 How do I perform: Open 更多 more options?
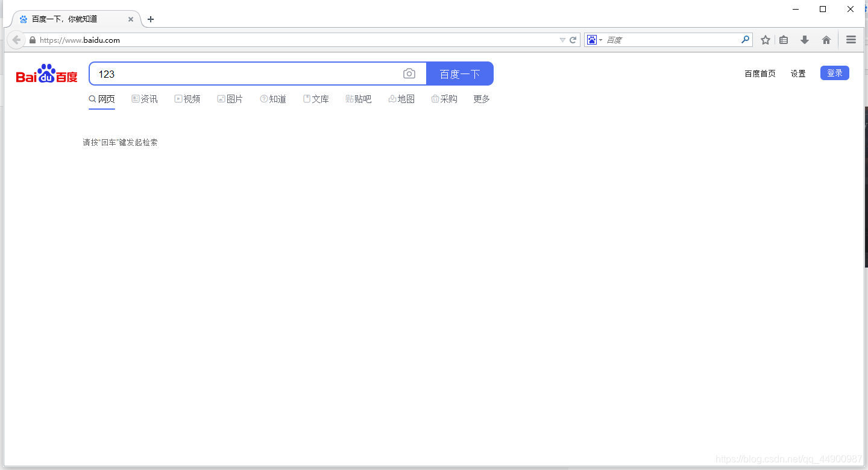482,99
